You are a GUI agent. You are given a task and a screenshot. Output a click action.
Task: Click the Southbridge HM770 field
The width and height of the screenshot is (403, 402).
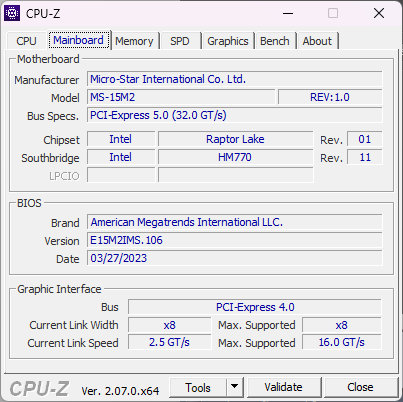click(x=235, y=157)
